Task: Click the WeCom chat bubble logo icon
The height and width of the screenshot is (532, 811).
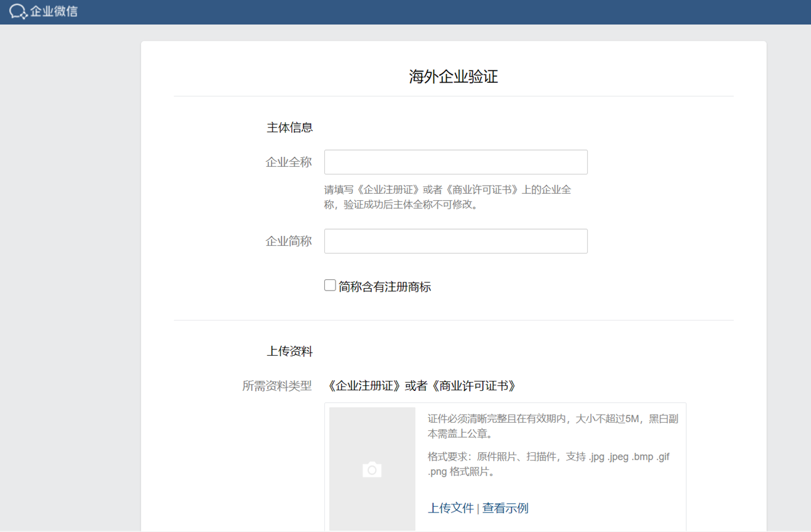Action: (18, 11)
